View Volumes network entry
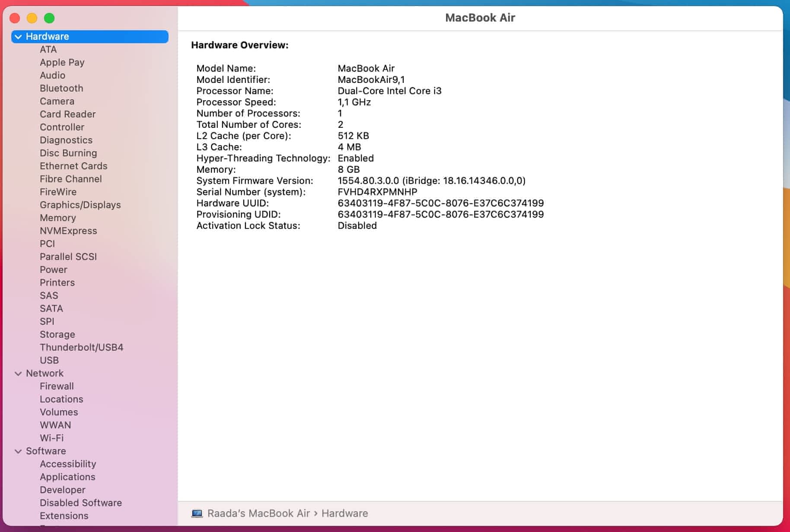790x532 pixels. pyautogui.click(x=59, y=412)
